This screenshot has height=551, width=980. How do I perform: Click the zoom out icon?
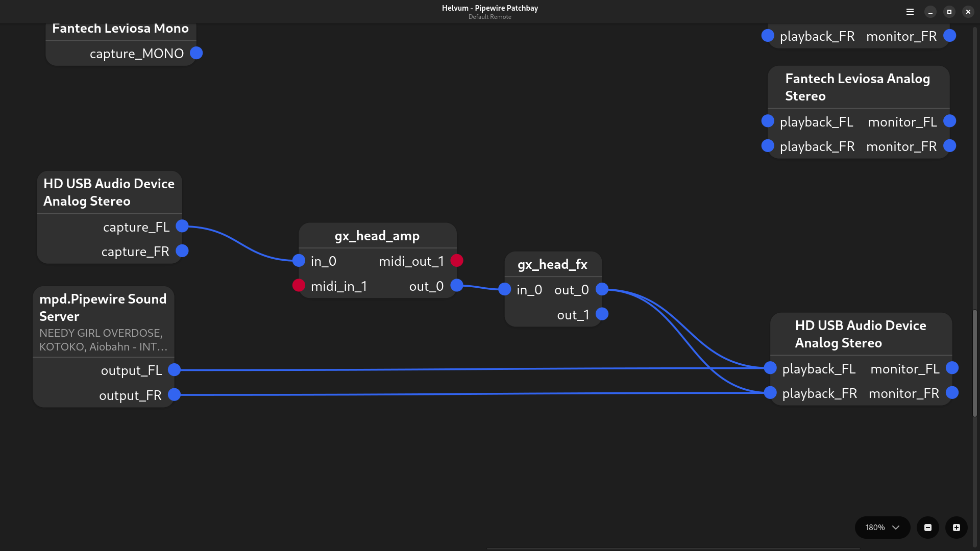coord(927,528)
